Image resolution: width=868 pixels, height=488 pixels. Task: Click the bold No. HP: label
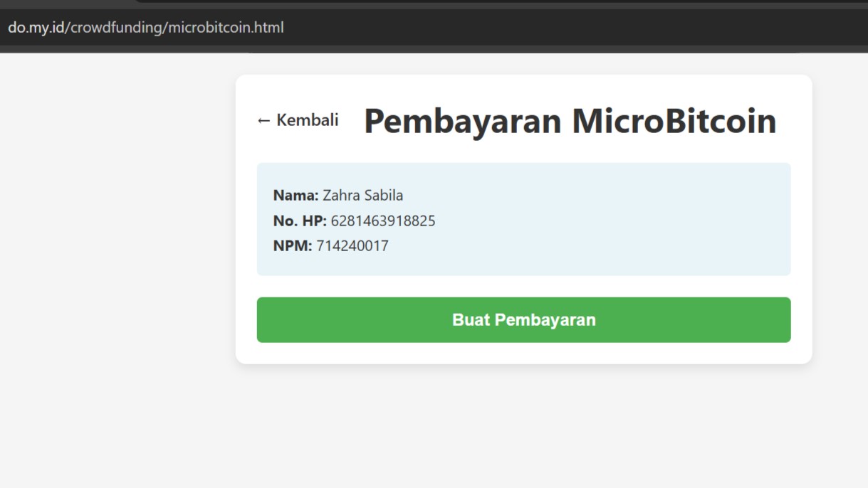(x=300, y=221)
